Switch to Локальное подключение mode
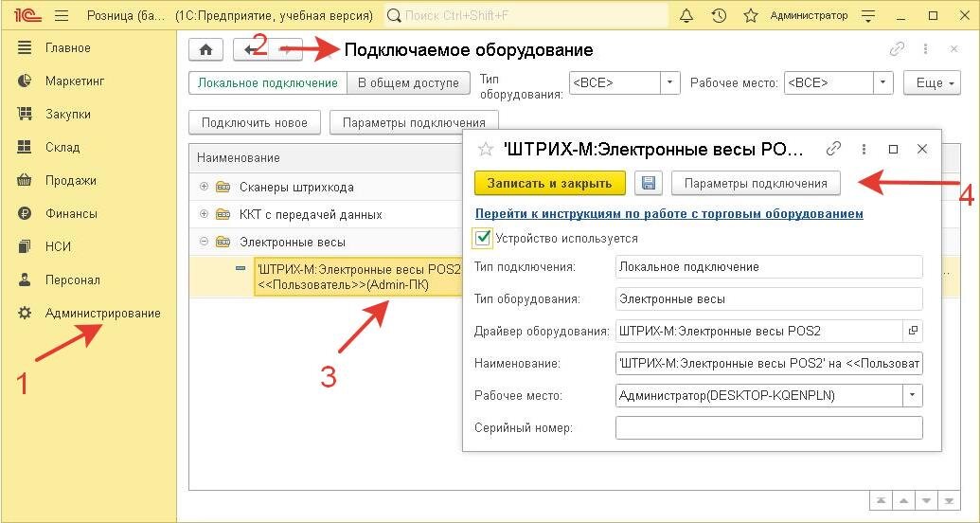The image size is (980, 523). tap(268, 83)
